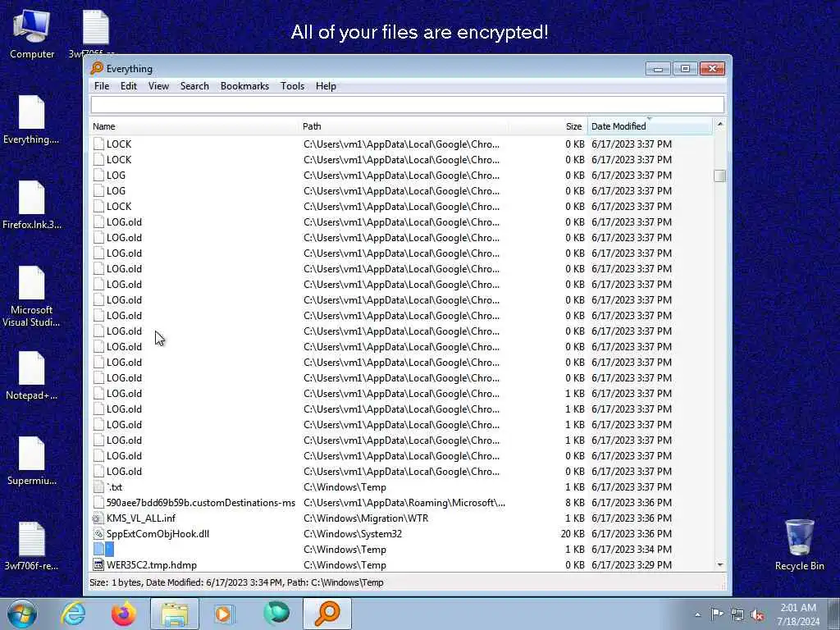840x630 pixels.
Task: Select the 590aee7bdd69b59b.customDestinations-ms file
Action: (x=201, y=503)
